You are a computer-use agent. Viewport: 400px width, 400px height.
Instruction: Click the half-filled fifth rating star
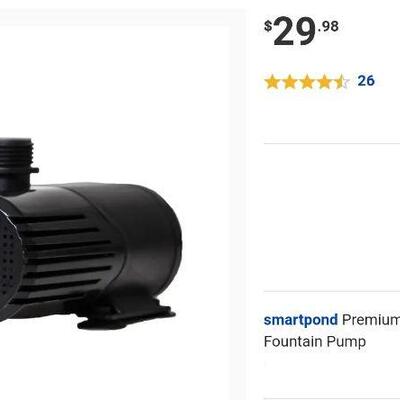[341, 82]
